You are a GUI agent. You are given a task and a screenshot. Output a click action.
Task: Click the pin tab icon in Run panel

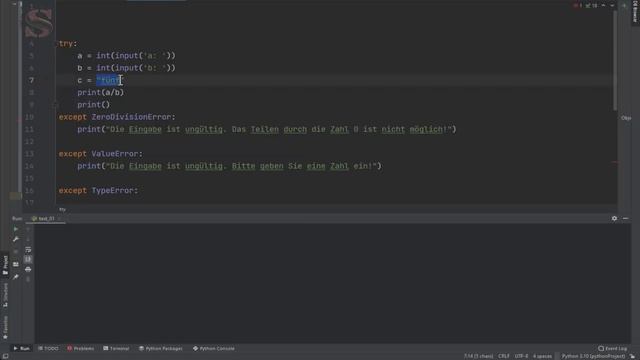(16, 277)
